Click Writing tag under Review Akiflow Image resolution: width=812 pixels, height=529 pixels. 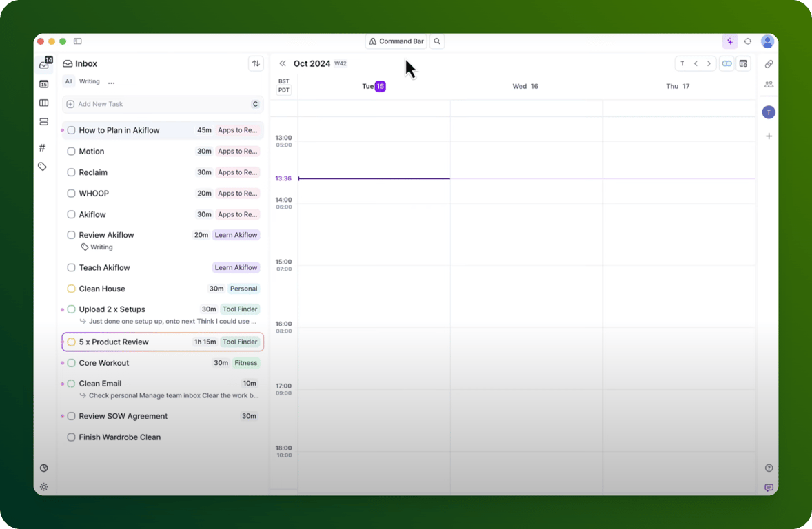pyautogui.click(x=97, y=247)
